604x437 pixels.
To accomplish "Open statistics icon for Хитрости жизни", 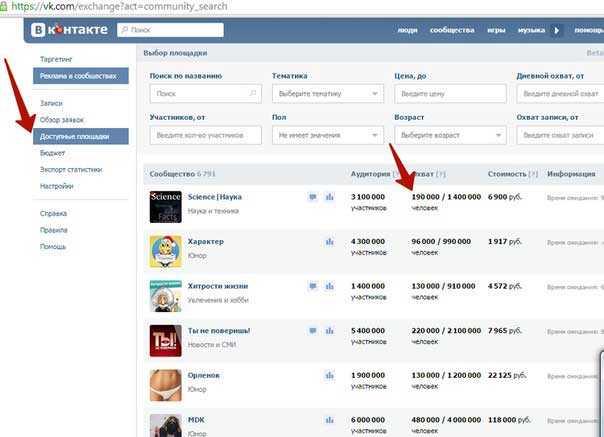I will click(330, 286).
